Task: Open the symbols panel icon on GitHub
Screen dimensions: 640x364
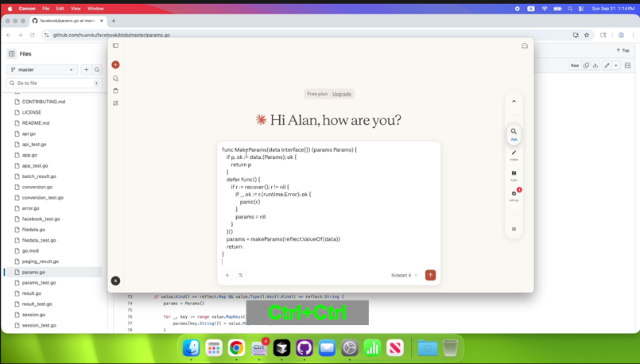Action: (628, 65)
